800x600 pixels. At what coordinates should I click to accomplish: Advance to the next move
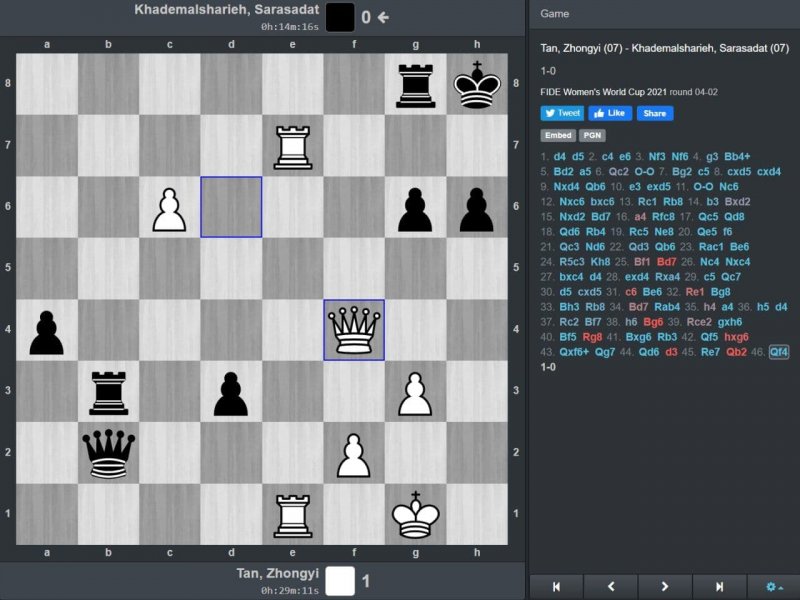665,587
